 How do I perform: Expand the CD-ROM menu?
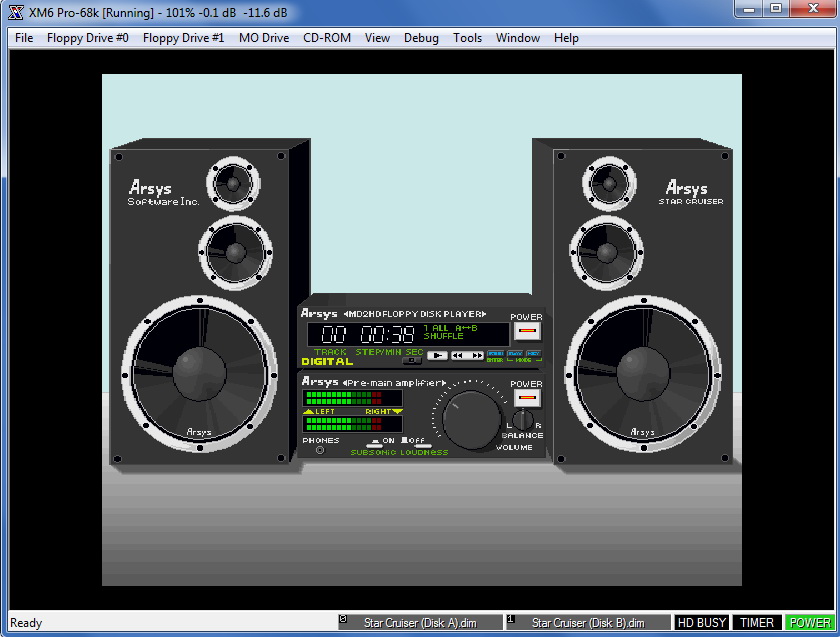click(327, 38)
